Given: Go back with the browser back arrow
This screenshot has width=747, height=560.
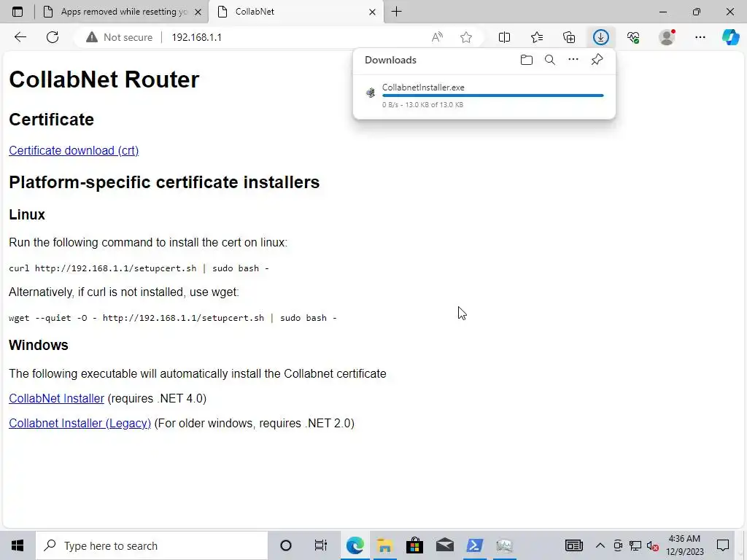Looking at the screenshot, I should [20, 37].
